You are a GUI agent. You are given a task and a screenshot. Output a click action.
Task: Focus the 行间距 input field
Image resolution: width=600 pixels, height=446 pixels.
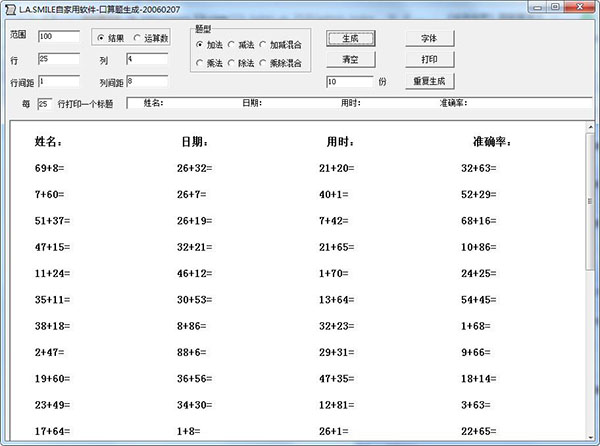(x=59, y=81)
